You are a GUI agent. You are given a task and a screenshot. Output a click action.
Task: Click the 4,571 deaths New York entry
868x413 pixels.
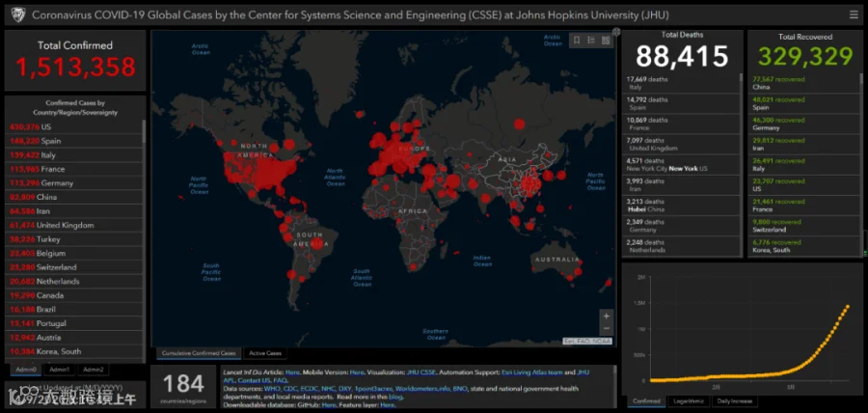680,164
